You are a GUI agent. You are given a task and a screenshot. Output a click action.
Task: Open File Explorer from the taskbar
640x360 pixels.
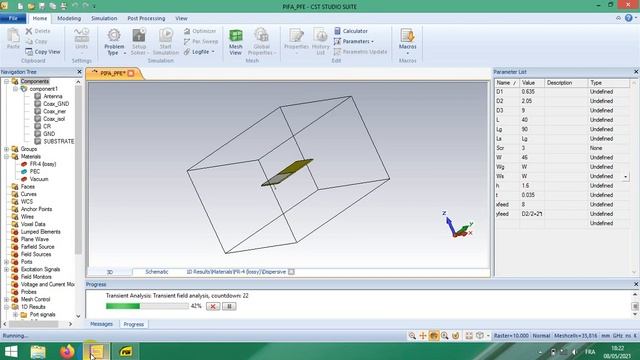(38, 351)
